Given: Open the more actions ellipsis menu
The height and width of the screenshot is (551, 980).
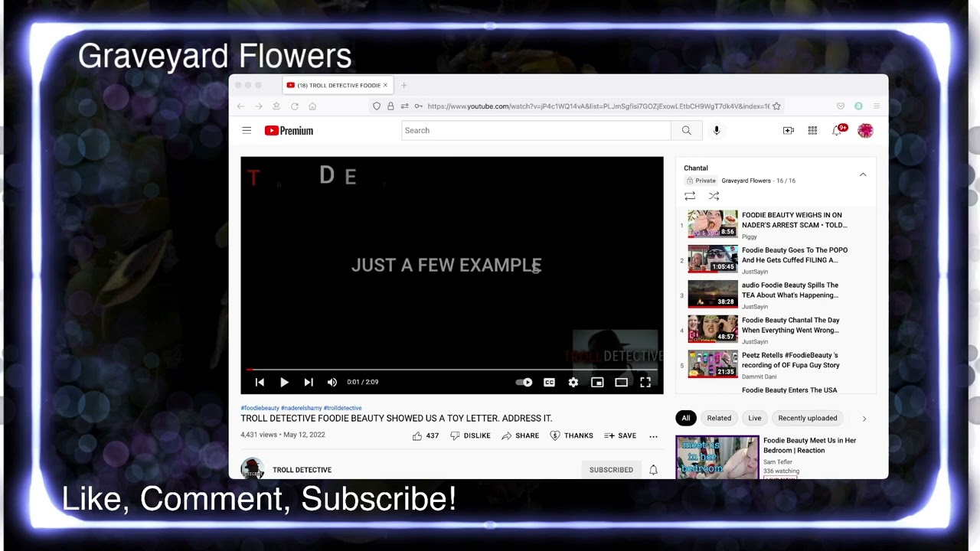Looking at the screenshot, I should click(653, 436).
